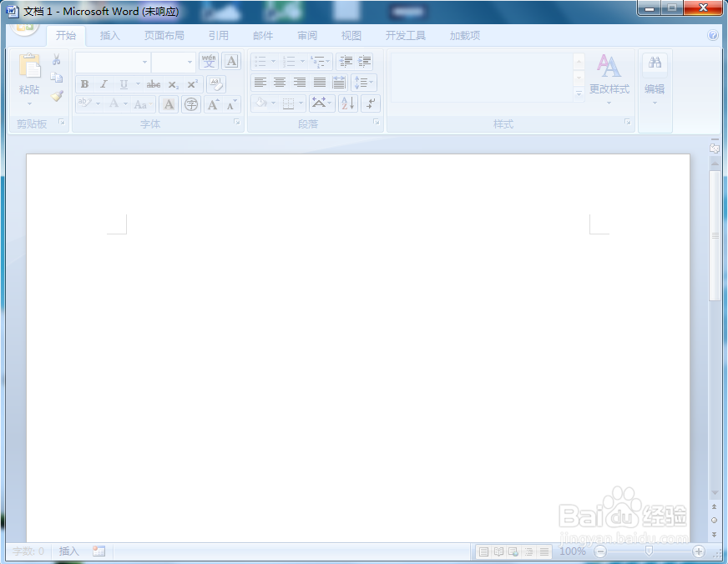
Task: Click the Cut scissors icon
Action: pyautogui.click(x=57, y=59)
